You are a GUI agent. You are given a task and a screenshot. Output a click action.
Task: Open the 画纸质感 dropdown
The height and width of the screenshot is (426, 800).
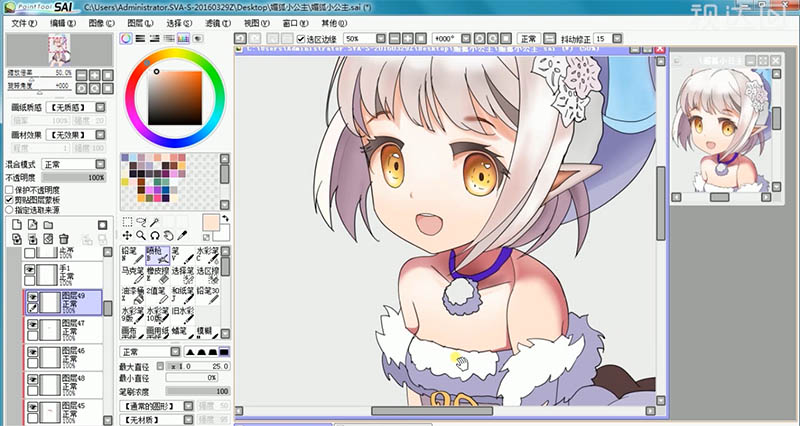(101, 107)
